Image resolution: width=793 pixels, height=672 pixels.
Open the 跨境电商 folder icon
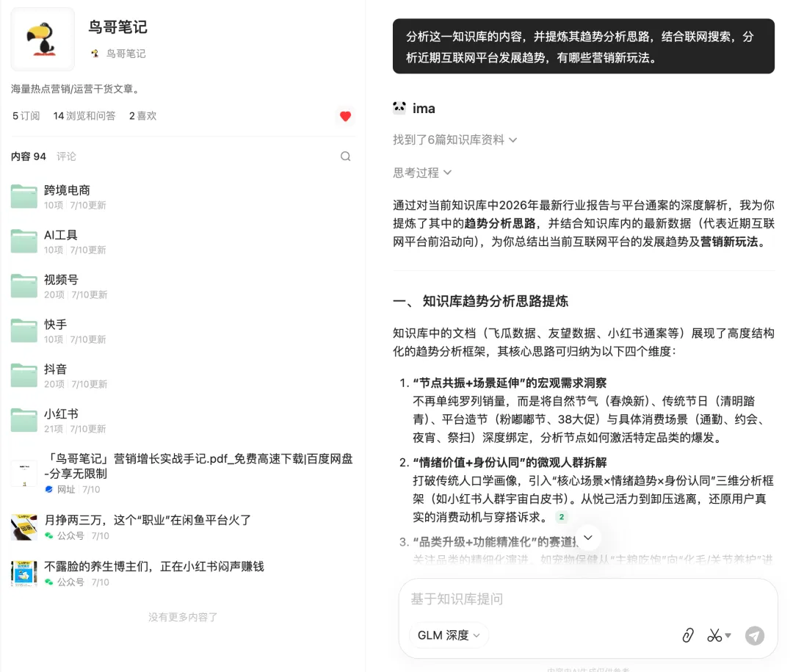click(23, 196)
